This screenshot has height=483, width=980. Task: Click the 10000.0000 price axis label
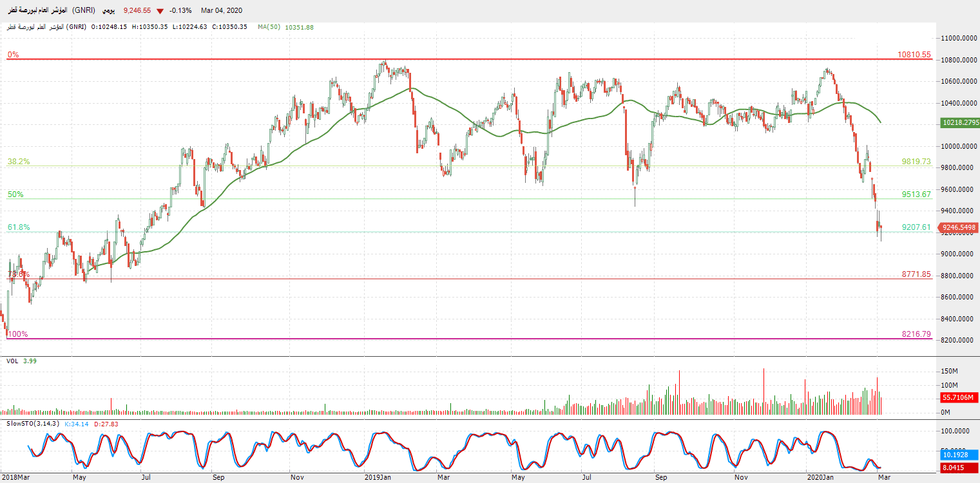tap(959, 146)
